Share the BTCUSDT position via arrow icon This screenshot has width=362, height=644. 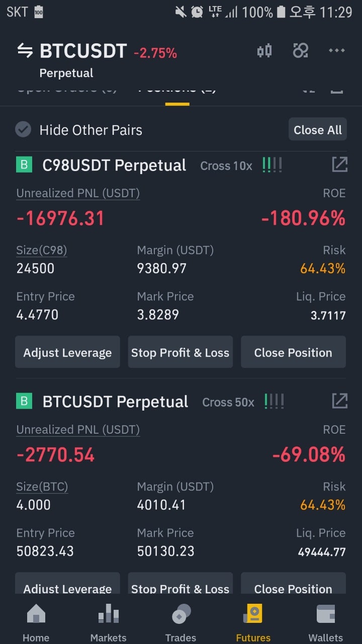[x=339, y=401]
